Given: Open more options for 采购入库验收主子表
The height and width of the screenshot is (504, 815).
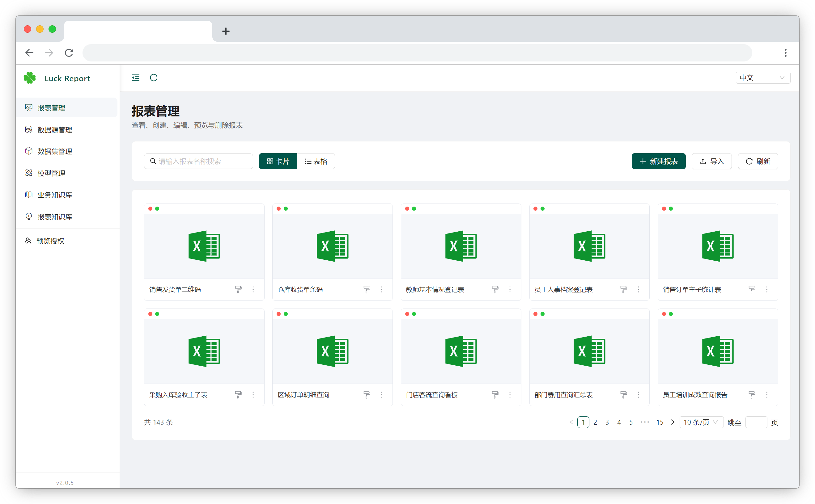Looking at the screenshot, I should coord(253,395).
